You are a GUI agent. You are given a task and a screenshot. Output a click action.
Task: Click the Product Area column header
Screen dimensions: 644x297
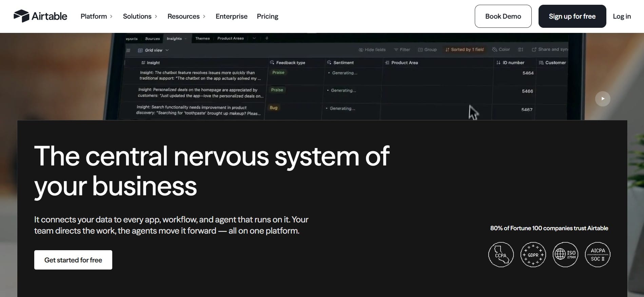coord(402,63)
